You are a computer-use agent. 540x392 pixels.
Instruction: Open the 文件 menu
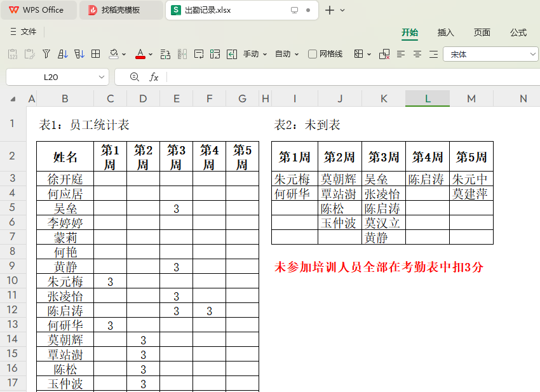click(23, 32)
